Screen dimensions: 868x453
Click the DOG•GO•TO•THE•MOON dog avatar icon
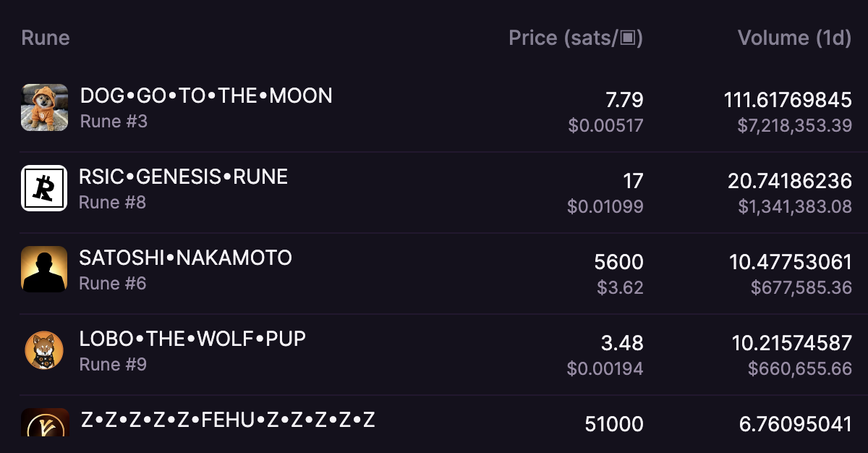click(45, 108)
